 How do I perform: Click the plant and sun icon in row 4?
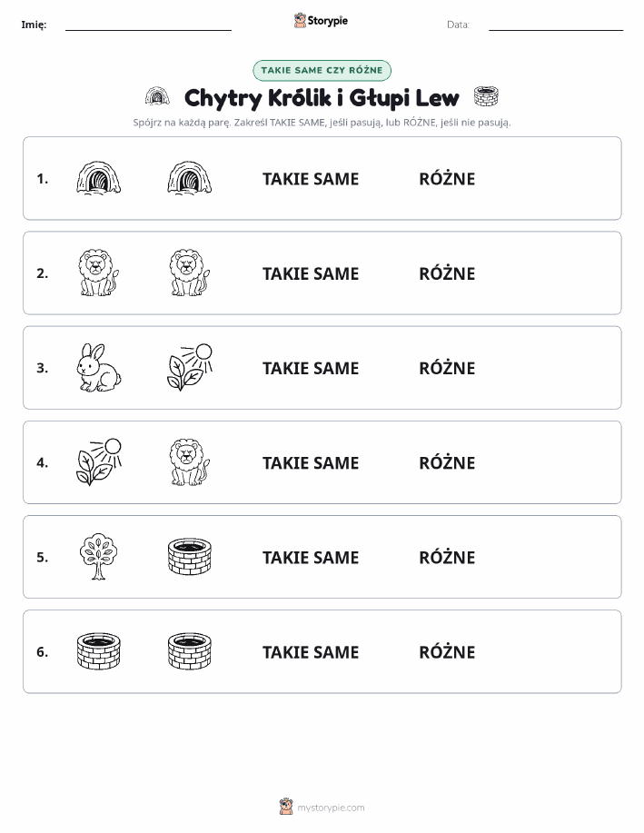click(x=99, y=462)
